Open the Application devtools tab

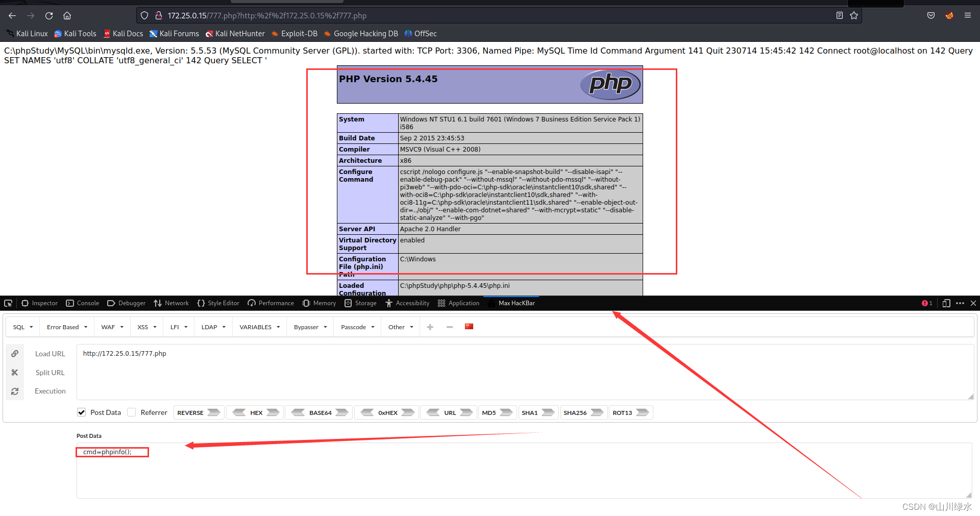click(x=459, y=303)
